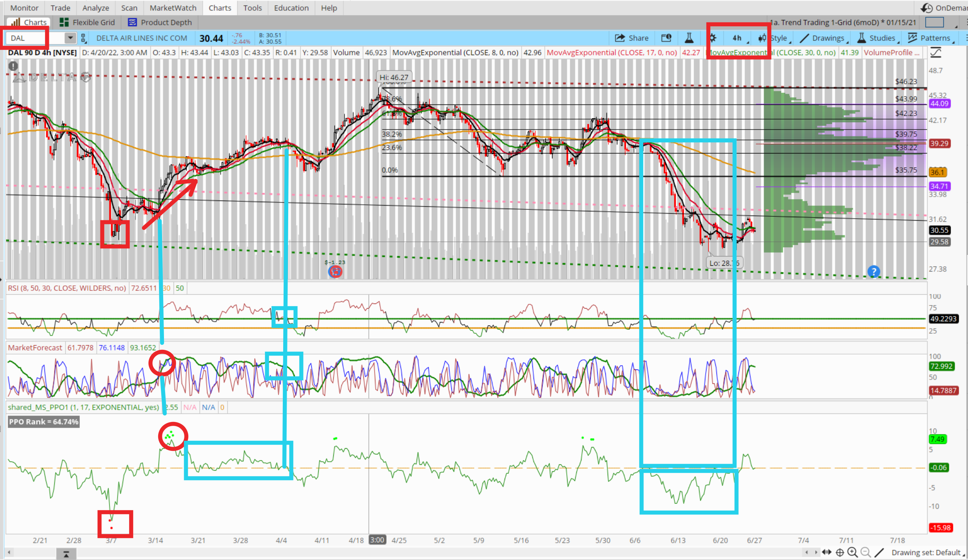Click the Studies toolbar button
Screen dimensions: 968x560
coord(877,38)
